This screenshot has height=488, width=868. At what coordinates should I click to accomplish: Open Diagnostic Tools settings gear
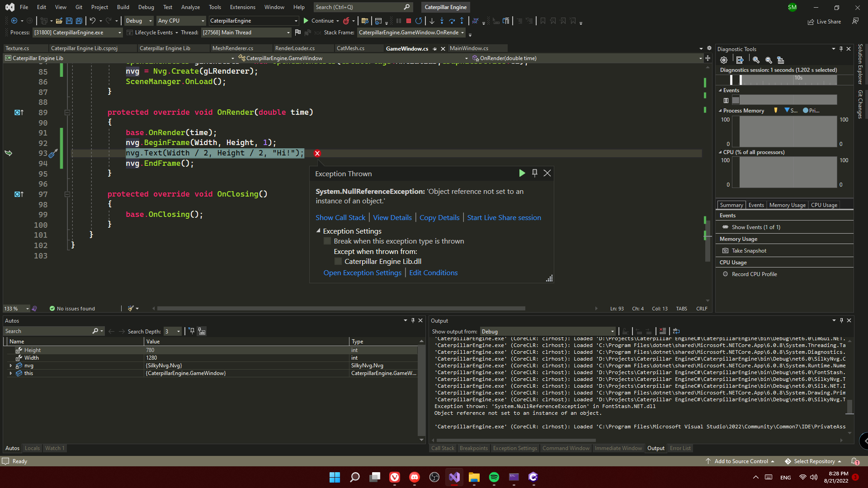[x=723, y=60]
